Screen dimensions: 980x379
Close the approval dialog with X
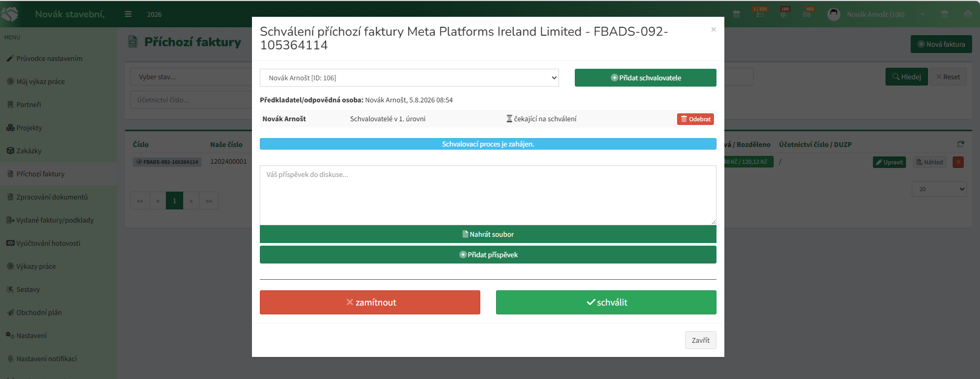coord(713,29)
